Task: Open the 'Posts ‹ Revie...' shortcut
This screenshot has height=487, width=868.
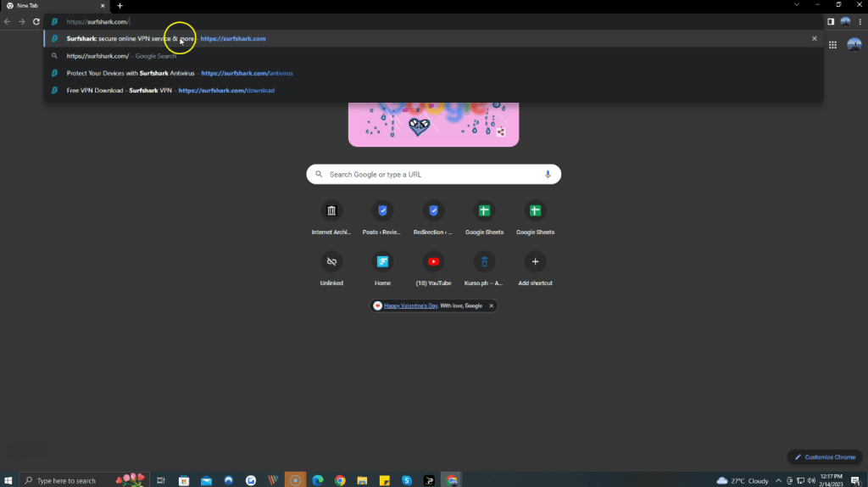Action: pos(382,218)
